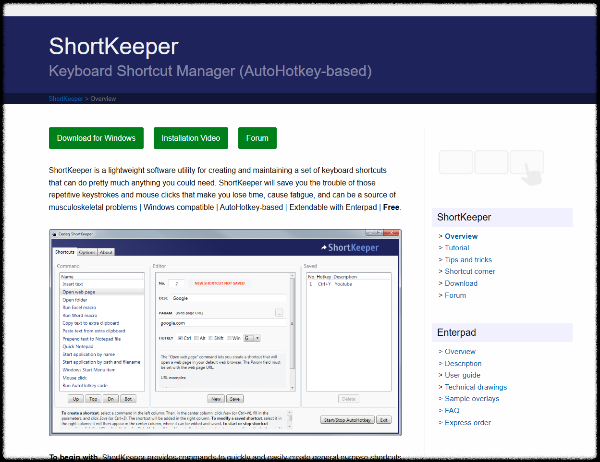This screenshot has width=600, height=462.
Task: Select 'Open folder' command row
Action: tap(102, 300)
